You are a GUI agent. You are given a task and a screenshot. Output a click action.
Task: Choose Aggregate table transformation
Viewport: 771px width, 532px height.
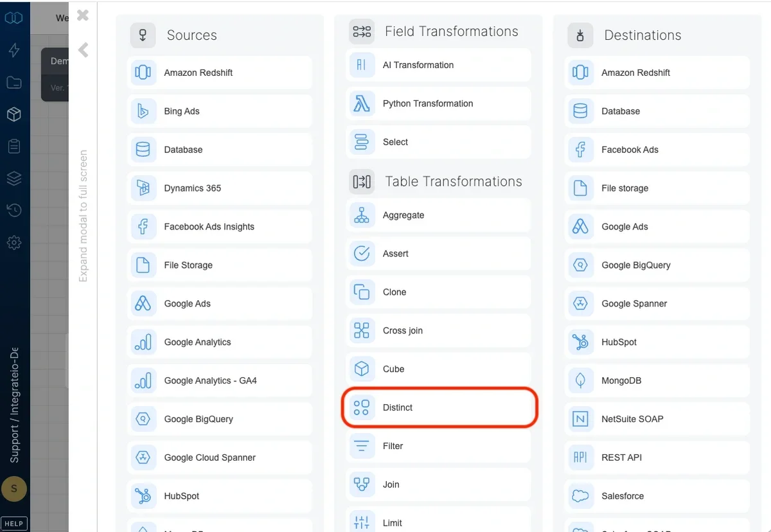point(439,215)
